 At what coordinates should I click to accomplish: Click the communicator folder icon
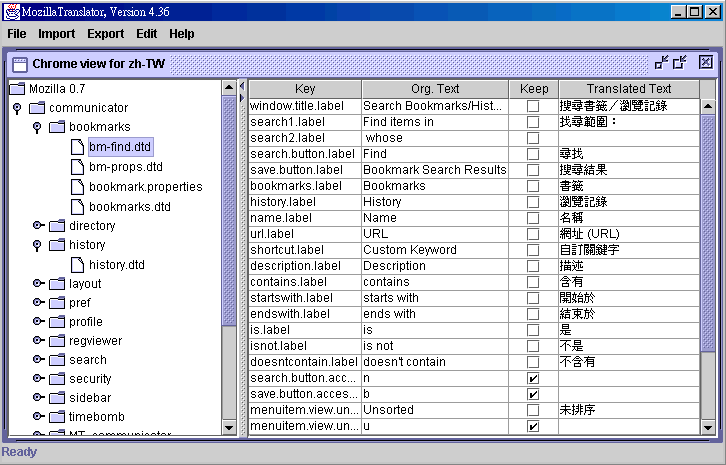point(37,108)
